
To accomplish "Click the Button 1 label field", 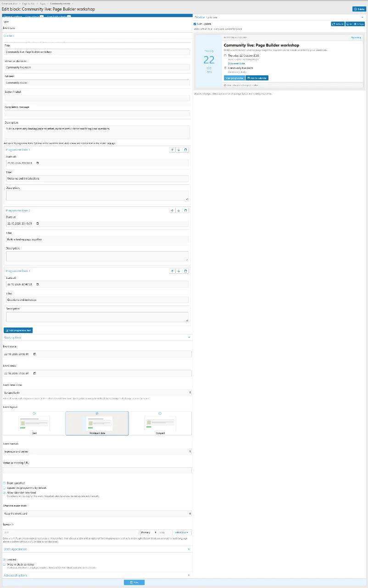I will coord(97,98).
